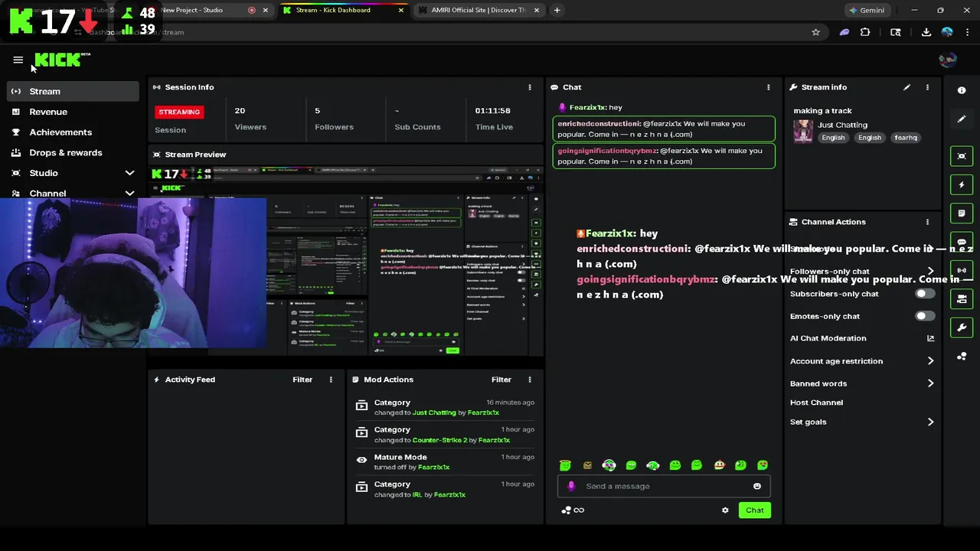Open Stream info panel three-dot menu

[x=927, y=87]
